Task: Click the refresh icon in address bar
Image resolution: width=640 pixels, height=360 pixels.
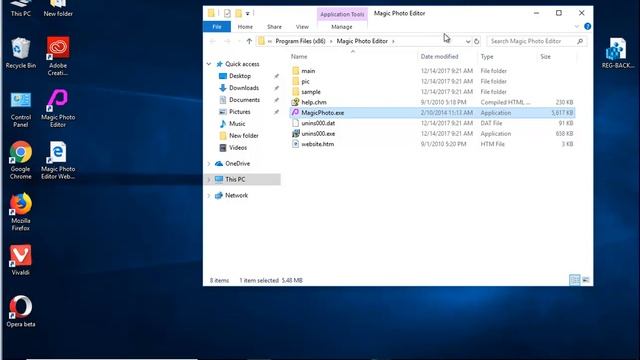Action: point(476,41)
